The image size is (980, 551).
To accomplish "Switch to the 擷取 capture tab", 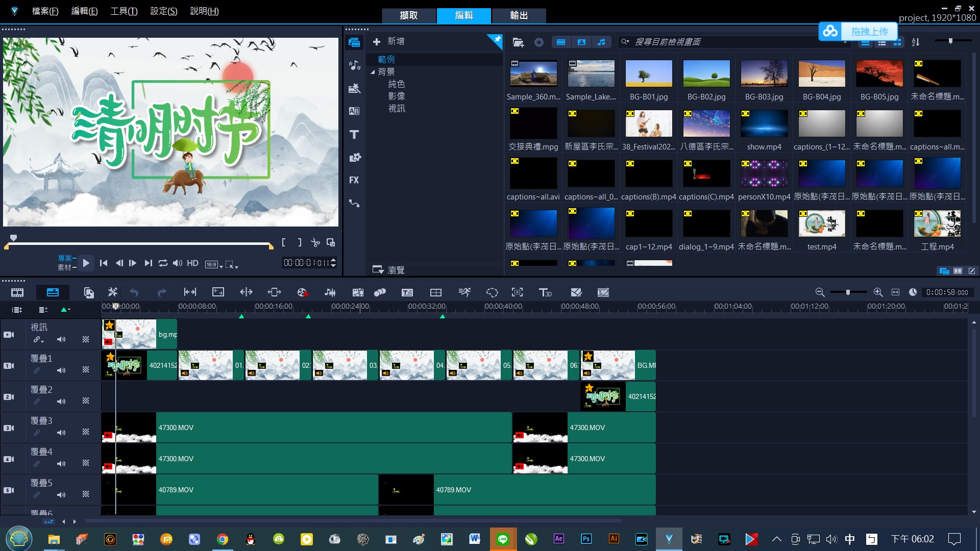I will coord(409,15).
